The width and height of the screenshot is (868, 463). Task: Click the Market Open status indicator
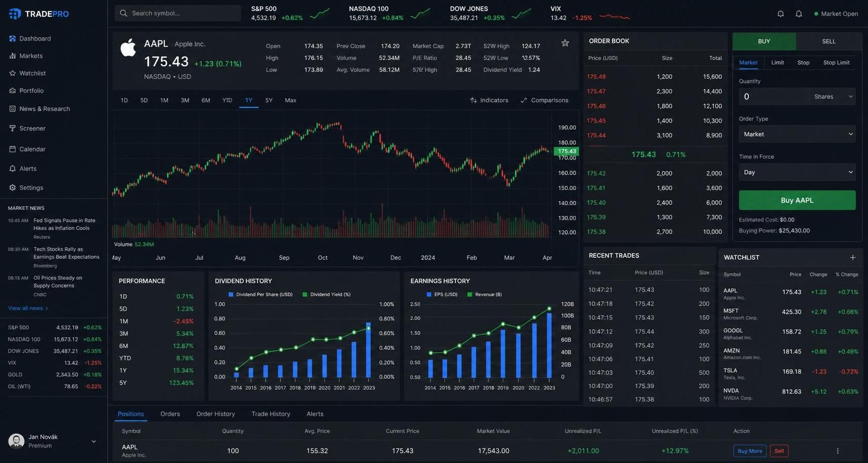tap(836, 14)
